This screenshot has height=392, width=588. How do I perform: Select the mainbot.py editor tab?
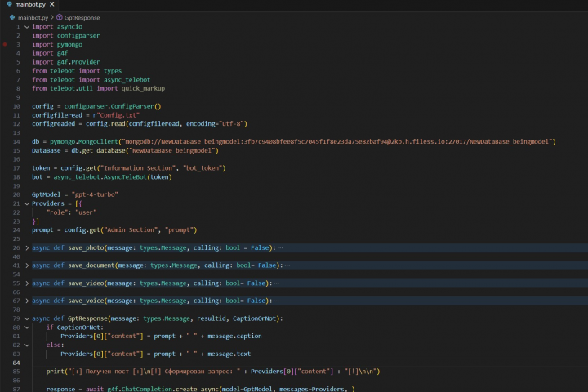31,5
